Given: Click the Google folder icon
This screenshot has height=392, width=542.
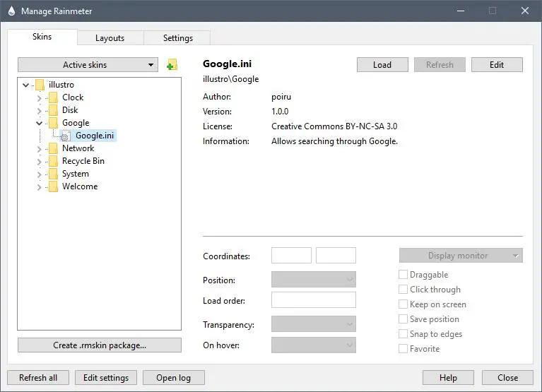Looking at the screenshot, I should (x=53, y=123).
